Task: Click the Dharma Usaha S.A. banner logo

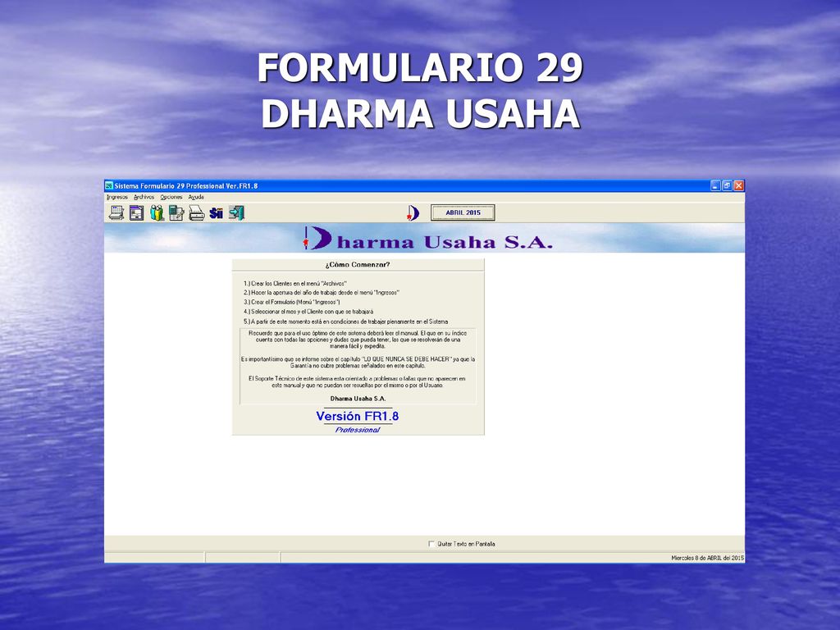Action: 427,239
